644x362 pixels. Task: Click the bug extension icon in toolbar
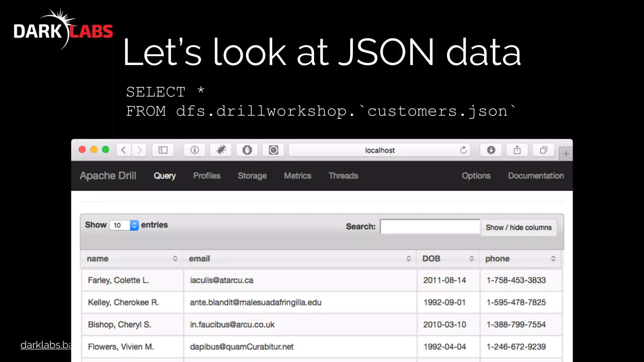(x=221, y=150)
